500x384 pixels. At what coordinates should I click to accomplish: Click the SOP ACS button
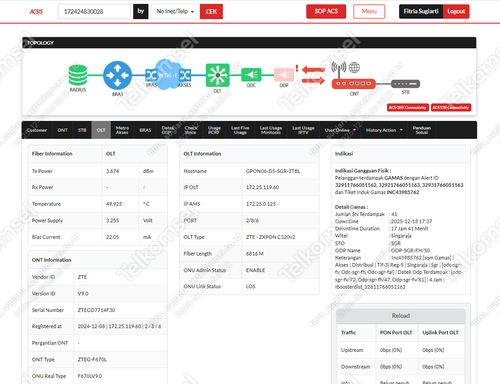pyautogui.click(x=326, y=11)
